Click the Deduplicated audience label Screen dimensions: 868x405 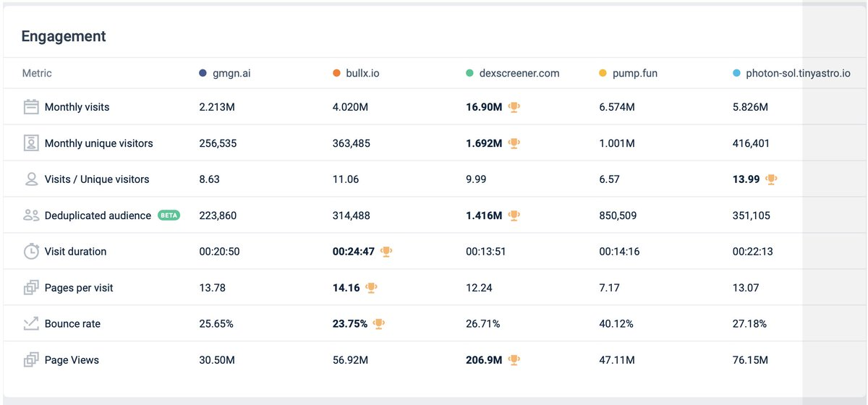[x=98, y=216]
